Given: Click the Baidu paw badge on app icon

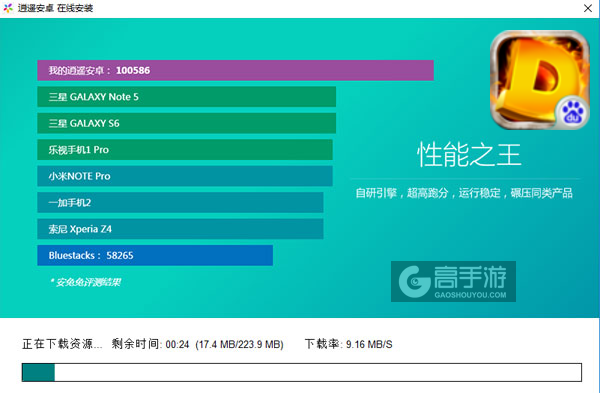Looking at the screenshot, I should tap(572, 113).
